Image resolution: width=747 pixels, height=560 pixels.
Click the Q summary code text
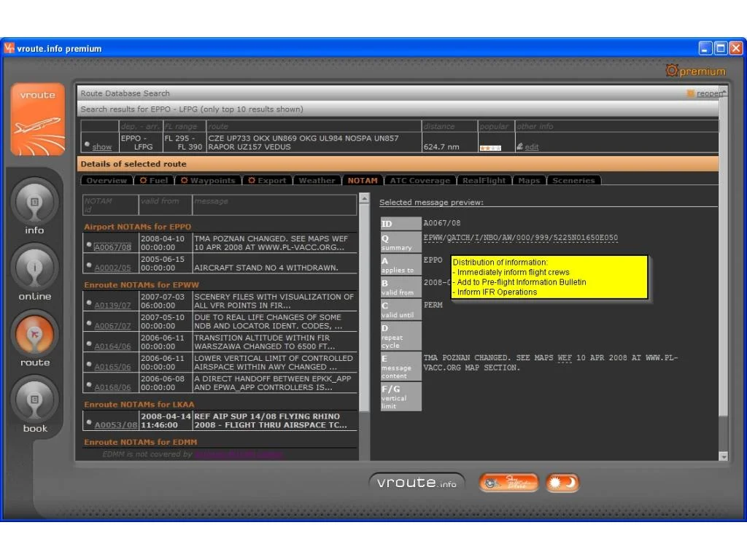coord(520,238)
